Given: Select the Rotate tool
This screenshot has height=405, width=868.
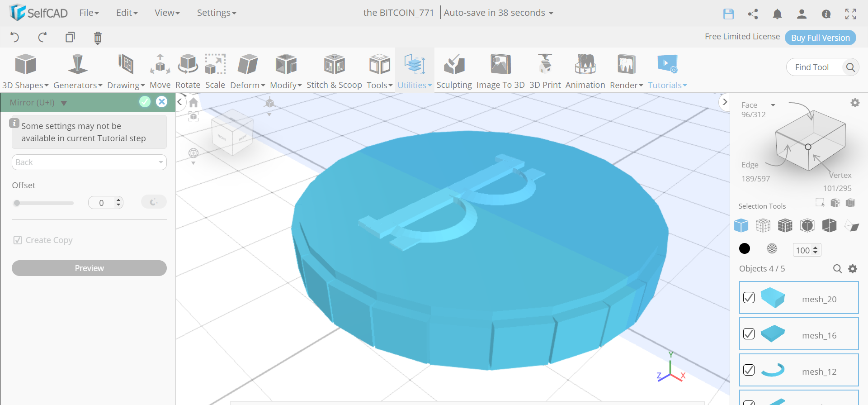Looking at the screenshot, I should coord(188,71).
